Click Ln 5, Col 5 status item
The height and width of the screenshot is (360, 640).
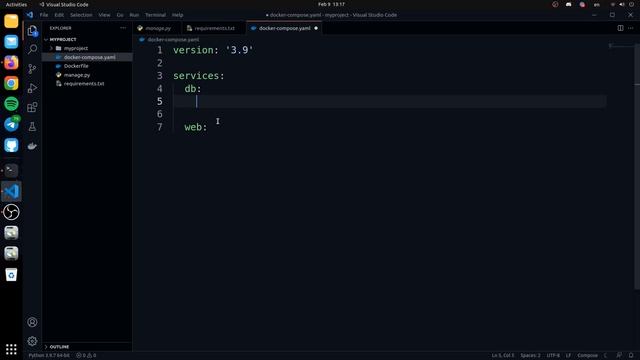(503, 356)
